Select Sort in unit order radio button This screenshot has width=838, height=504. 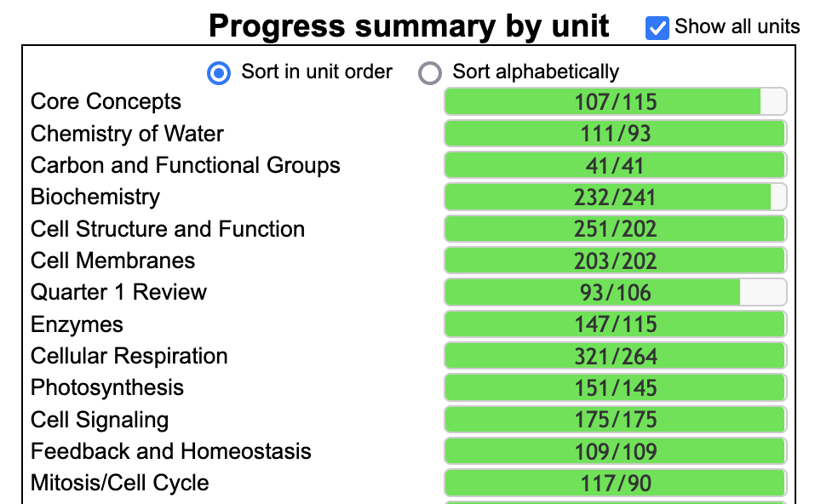pyautogui.click(x=219, y=72)
